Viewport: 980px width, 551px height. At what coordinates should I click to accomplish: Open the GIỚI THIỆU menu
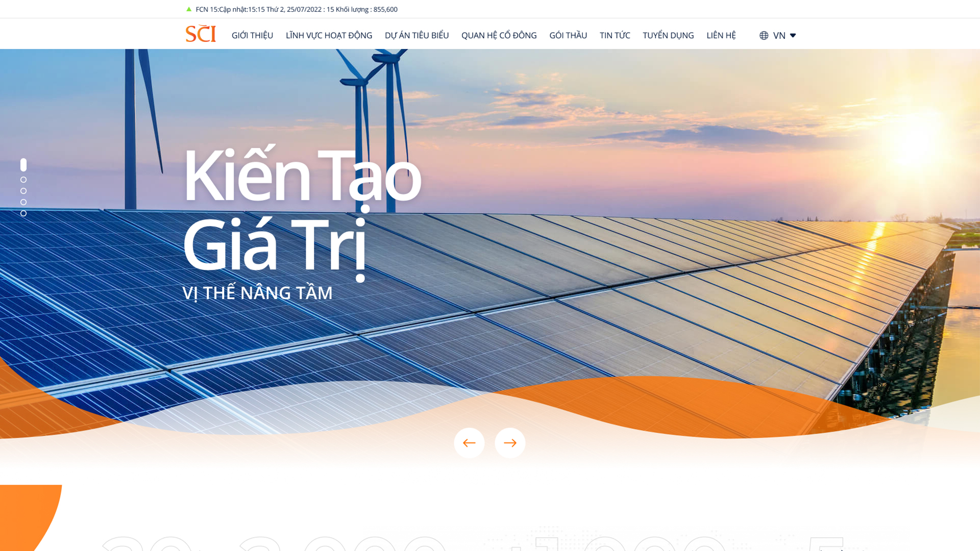(252, 35)
